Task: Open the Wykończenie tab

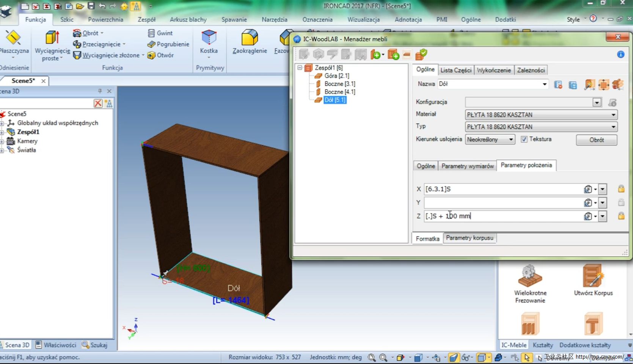Action: point(494,70)
